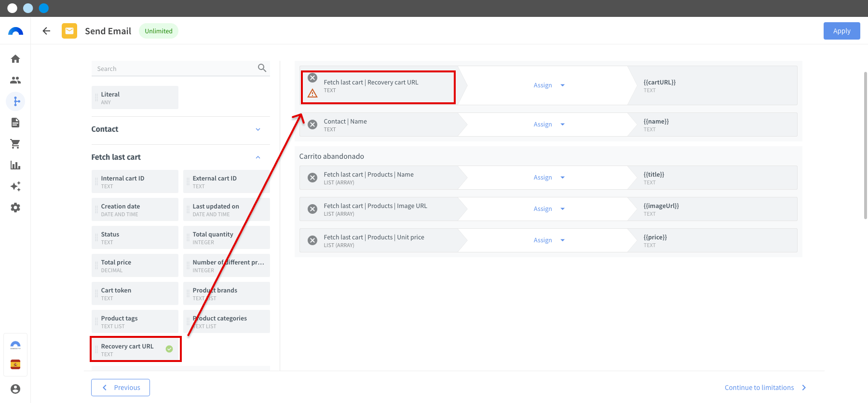This screenshot has height=403, width=868.
Task: Remove the Recovery cart URL mapping
Action: tap(312, 78)
